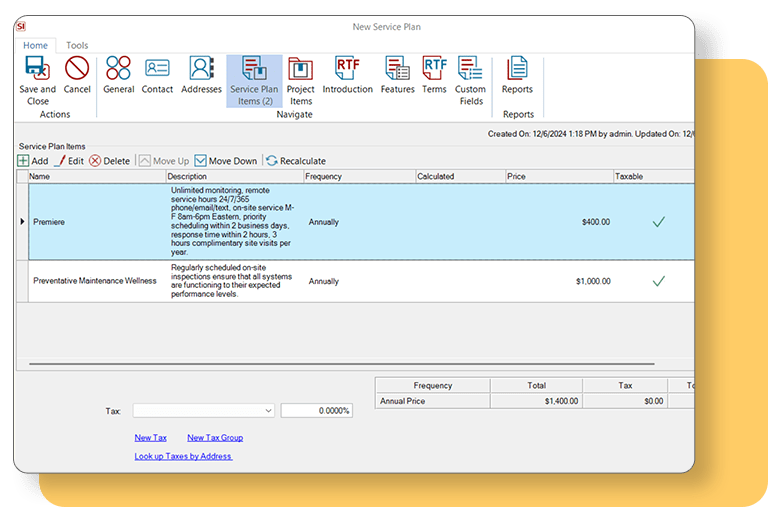The image size is (780, 526).
Task: Recalculate the service plan items
Action: (x=296, y=161)
